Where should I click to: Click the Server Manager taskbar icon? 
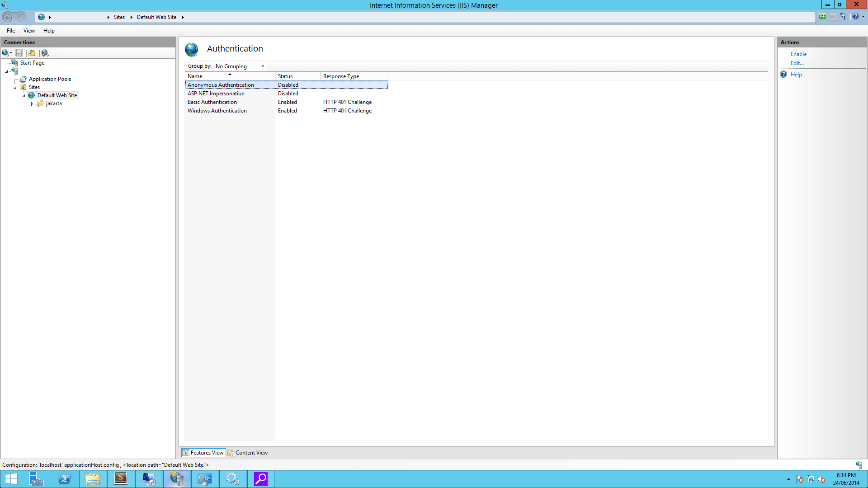click(37, 479)
